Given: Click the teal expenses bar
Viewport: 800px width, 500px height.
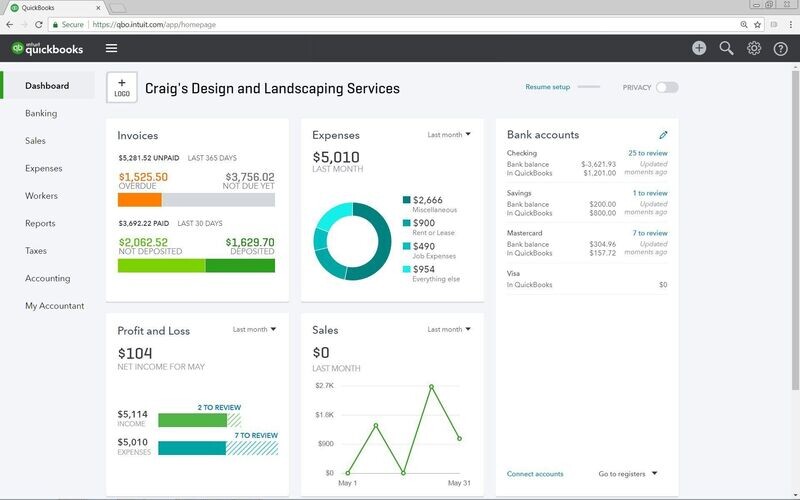Looking at the screenshot, I should coord(192,448).
